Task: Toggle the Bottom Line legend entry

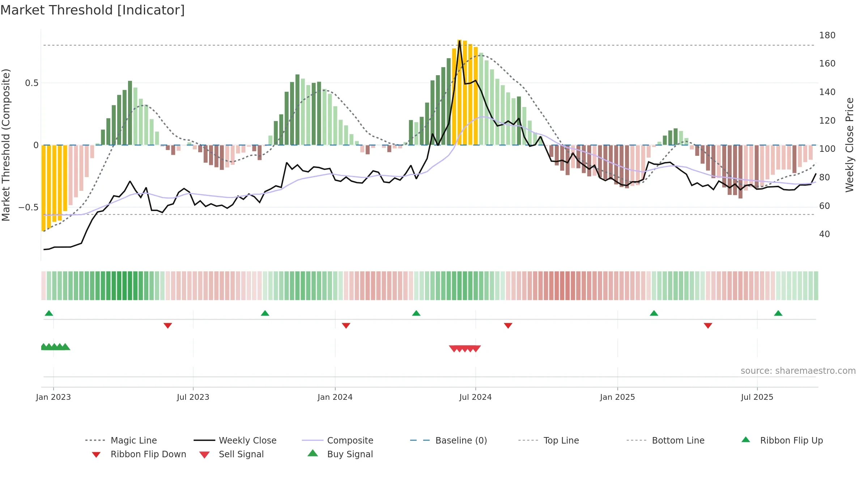Action: coord(665,440)
